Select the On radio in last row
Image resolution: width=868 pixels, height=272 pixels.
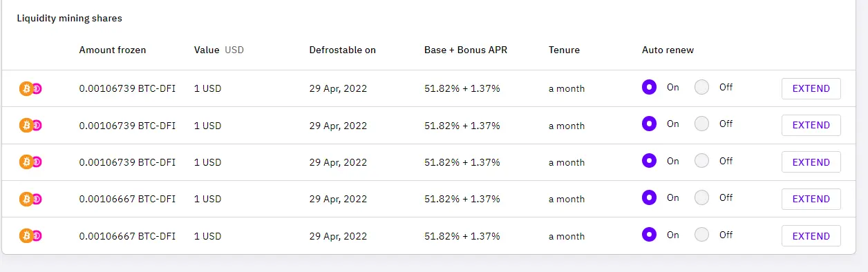tap(649, 234)
